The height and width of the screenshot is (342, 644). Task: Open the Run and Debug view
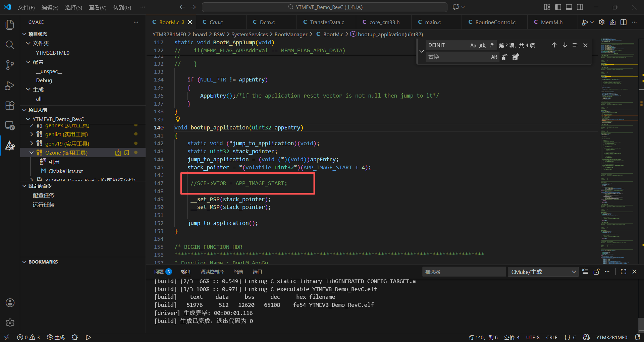coord(10,86)
